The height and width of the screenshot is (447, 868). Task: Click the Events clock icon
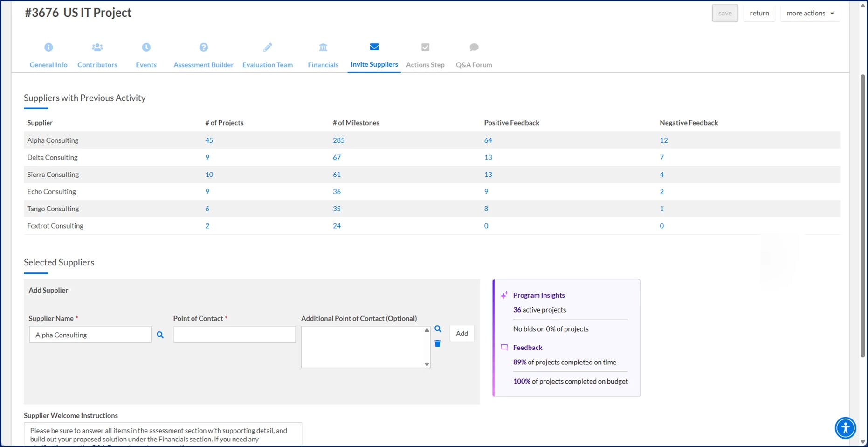[146, 47]
